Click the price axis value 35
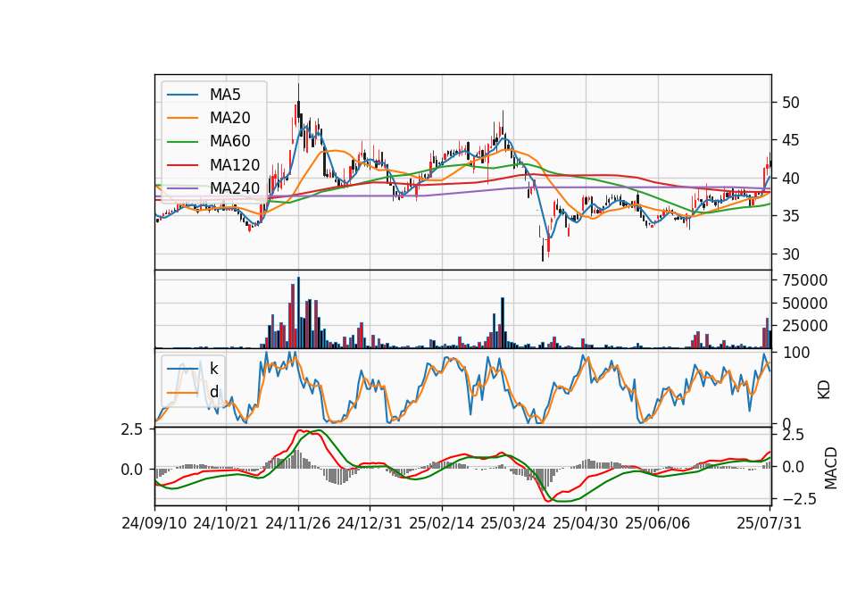Image resolution: width=857 pixels, height=616 pixels. coord(790,216)
